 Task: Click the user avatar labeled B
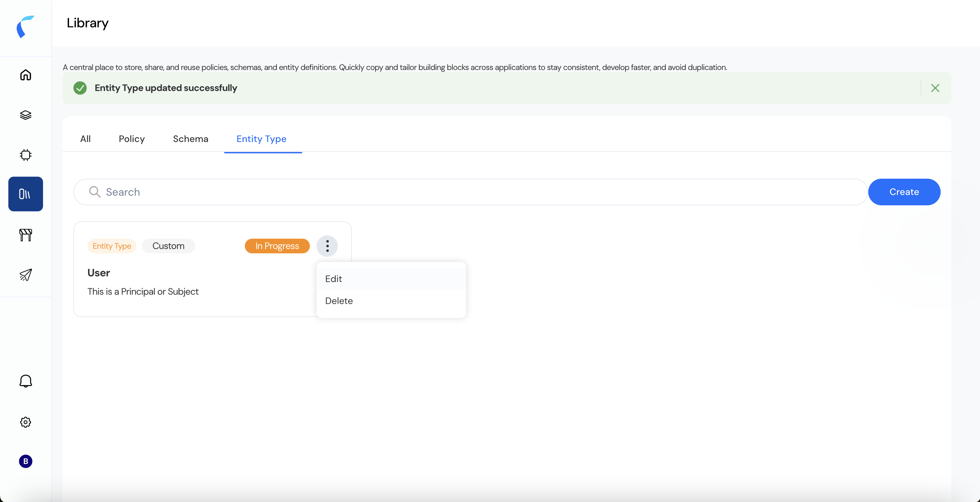click(25, 461)
